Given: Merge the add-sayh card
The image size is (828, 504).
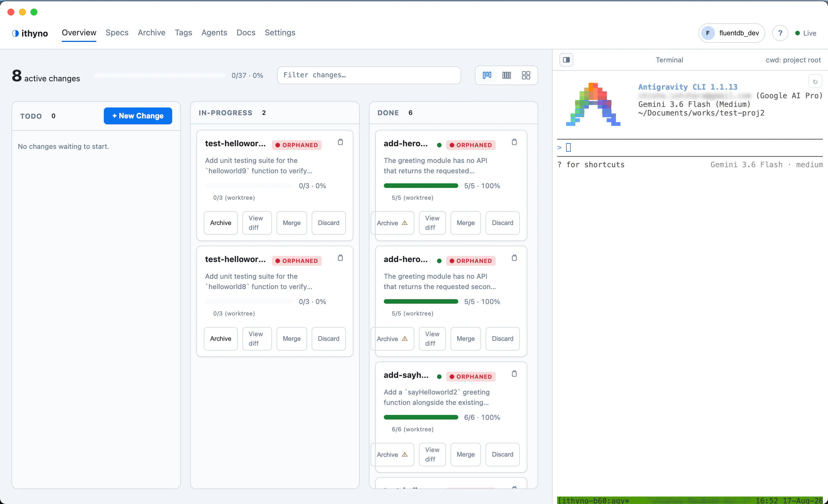Looking at the screenshot, I should point(465,454).
